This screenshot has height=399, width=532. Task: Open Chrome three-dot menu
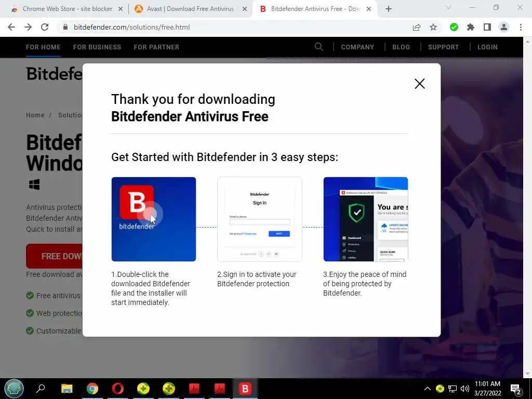click(521, 27)
